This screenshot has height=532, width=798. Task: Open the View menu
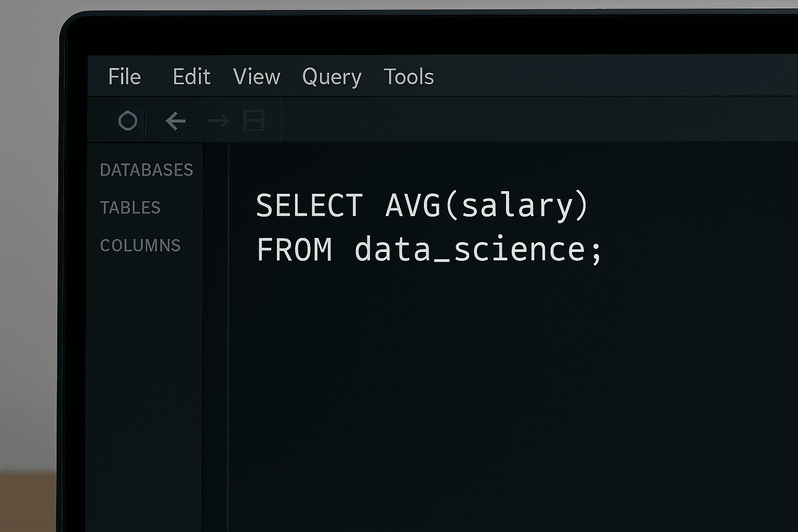(257, 76)
